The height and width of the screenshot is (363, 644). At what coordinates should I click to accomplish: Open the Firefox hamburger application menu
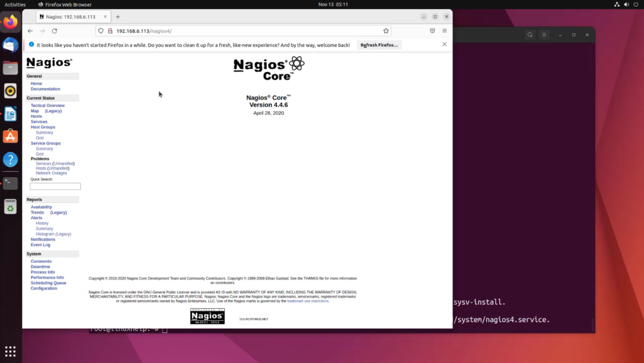[x=444, y=31]
